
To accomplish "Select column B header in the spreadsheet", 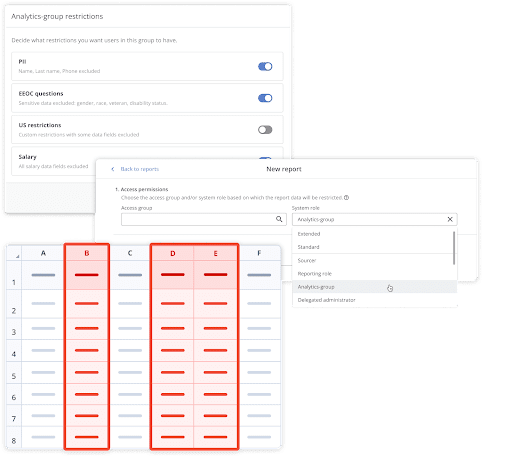I will (87, 253).
